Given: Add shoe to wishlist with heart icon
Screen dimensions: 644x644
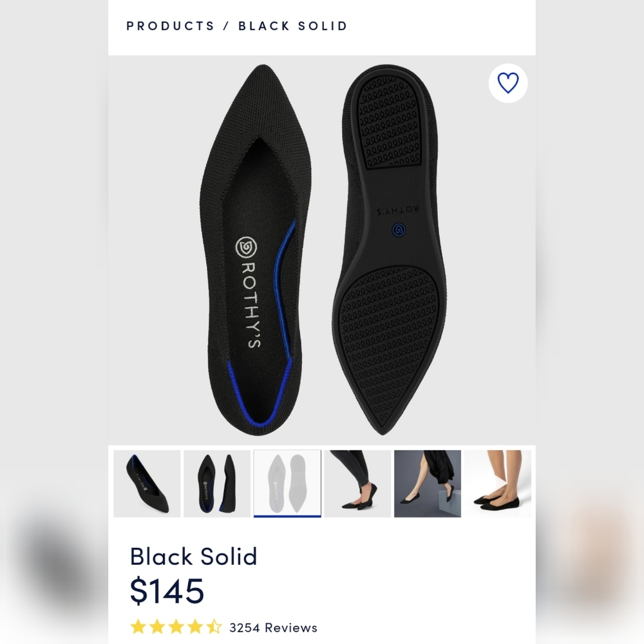Looking at the screenshot, I should point(507,83).
